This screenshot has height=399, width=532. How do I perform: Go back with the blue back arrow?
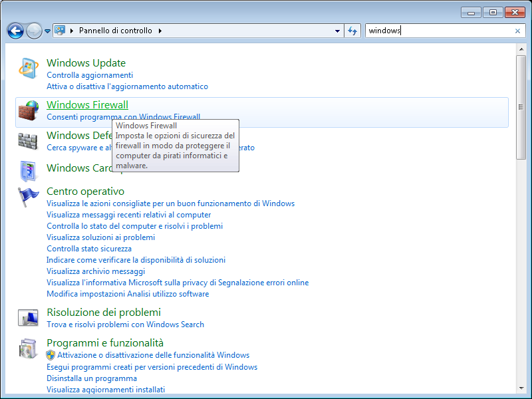pyautogui.click(x=15, y=31)
